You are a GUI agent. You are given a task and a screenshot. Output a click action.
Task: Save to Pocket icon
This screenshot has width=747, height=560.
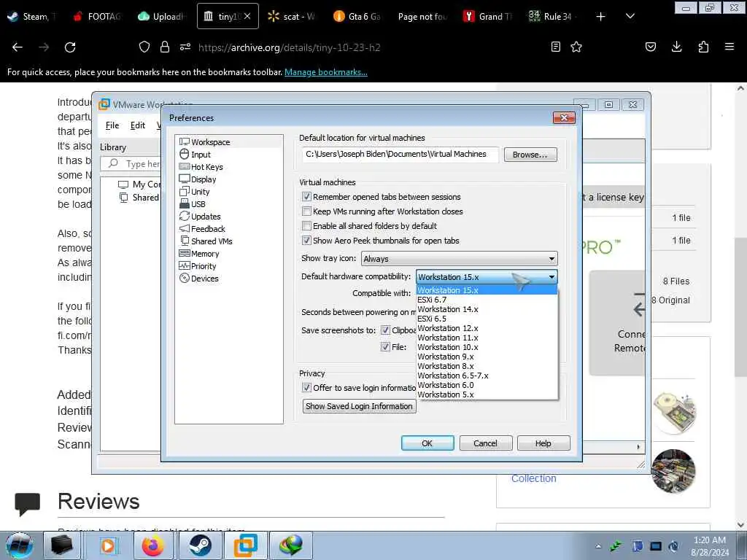click(650, 47)
